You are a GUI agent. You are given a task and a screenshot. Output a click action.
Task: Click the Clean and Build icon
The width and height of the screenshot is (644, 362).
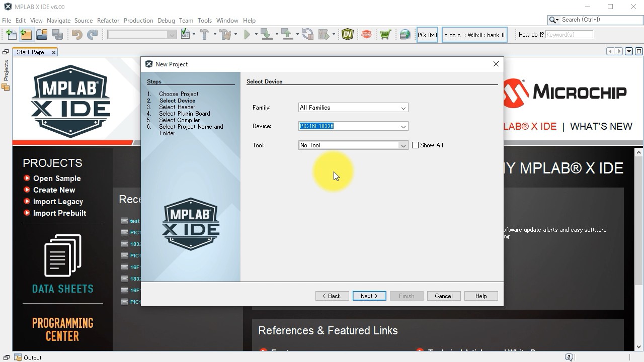[x=225, y=35]
